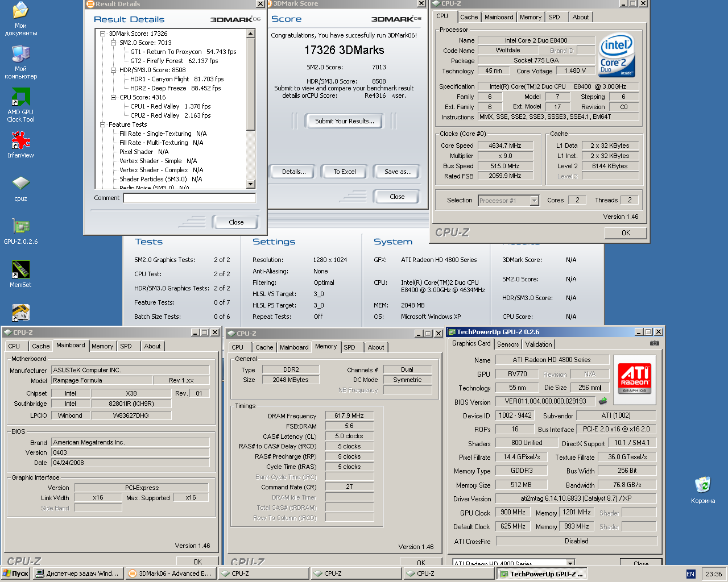Viewport: 728px width, 582px height.
Task: Click the GPU Clock 900 MHz value in GPU-Z
Action: click(x=513, y=512)
